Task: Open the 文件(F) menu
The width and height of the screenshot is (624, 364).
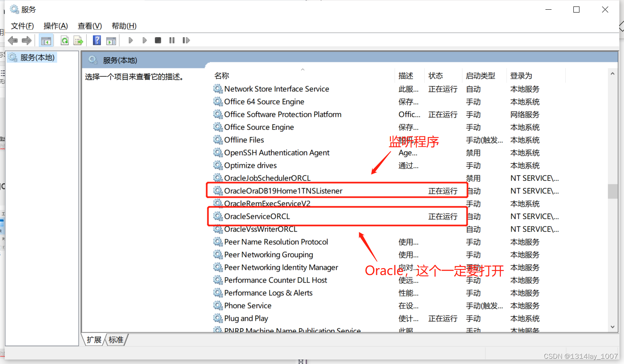Action: tap(22, 26)
